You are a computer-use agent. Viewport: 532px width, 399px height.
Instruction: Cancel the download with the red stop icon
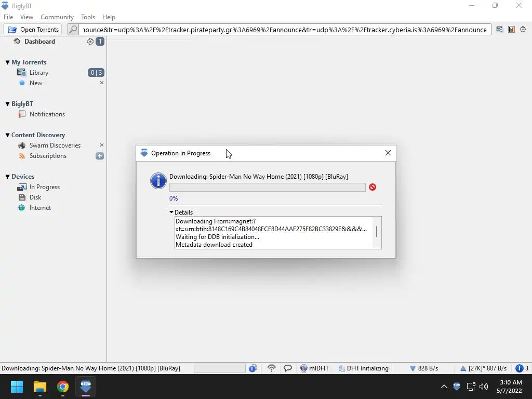[x=373, y=187]
